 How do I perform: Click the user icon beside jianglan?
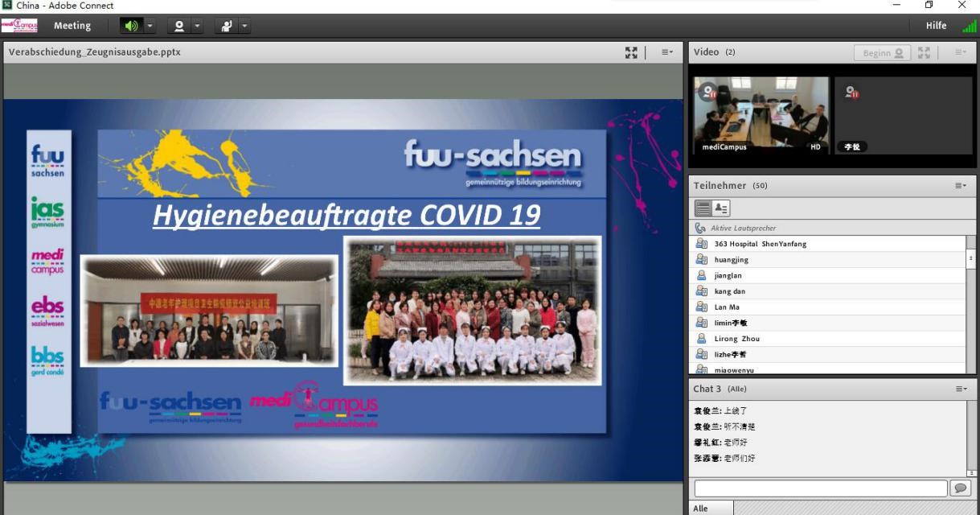pyautogui.click(x=701, y=275)
